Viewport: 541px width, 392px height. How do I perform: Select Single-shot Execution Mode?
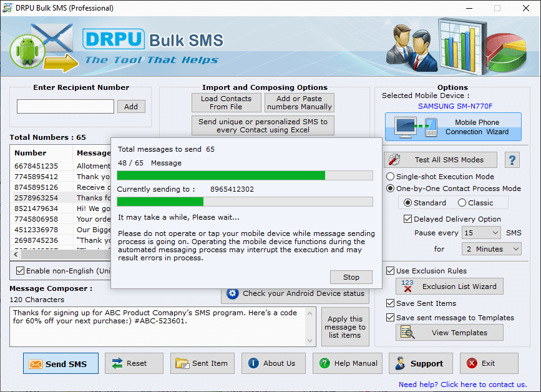(390, 176)
